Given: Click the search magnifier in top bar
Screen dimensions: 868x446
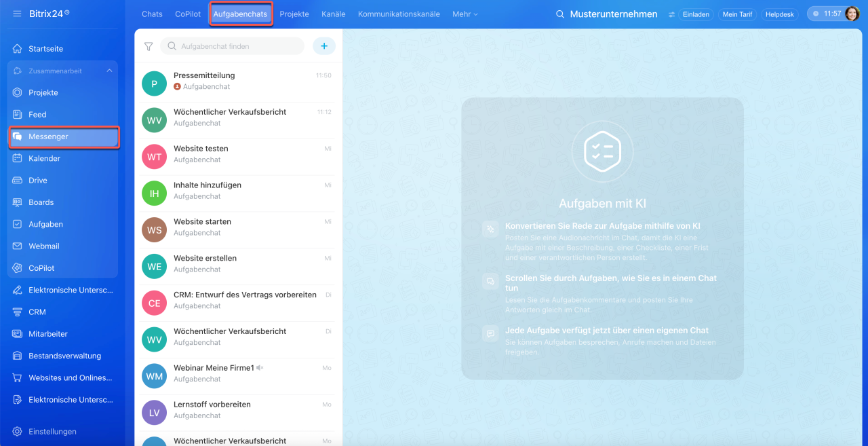Looking at the screenshot, I should [560, 14].
